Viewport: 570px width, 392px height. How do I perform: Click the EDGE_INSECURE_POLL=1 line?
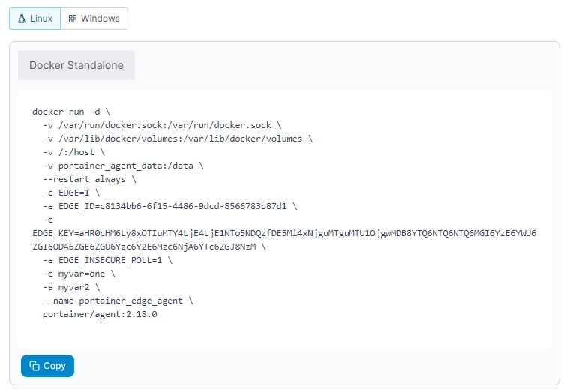click(x=107, y=260)
